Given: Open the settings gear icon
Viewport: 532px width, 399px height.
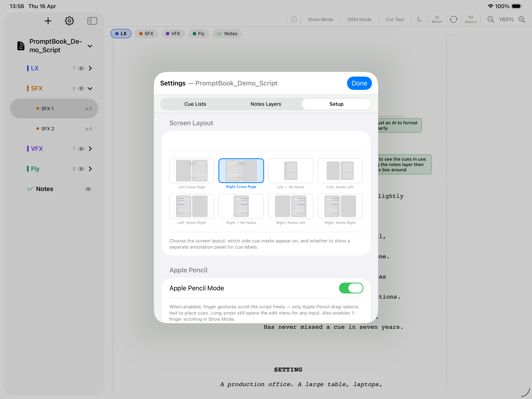Looking at the screenshot, I should [69, 21].
